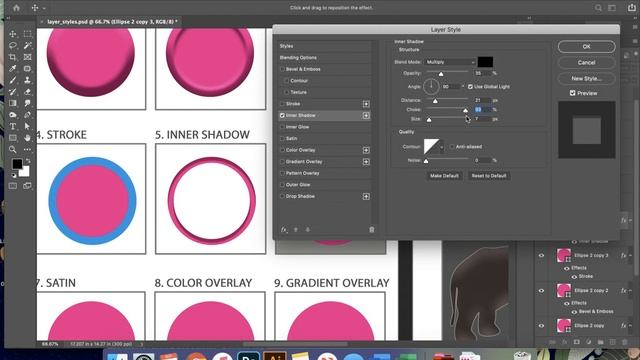Hide the Bevel & Emboss effect eye icon

[574, 312]
